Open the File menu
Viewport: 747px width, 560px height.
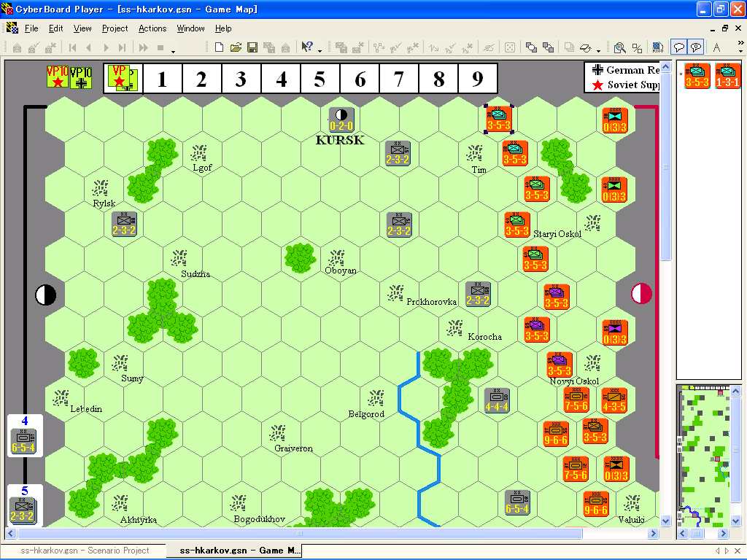(x=31, y=28)
